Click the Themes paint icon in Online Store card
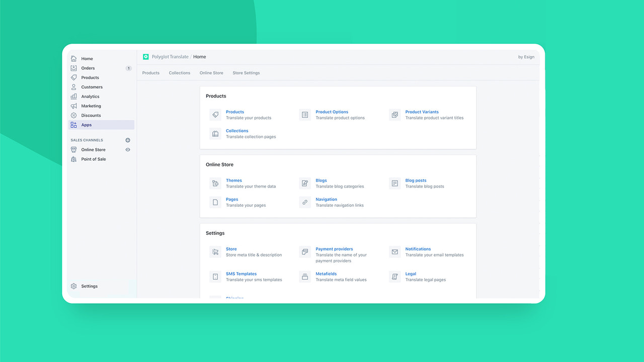Screen dimensions: 644x362 pos(215,183)
